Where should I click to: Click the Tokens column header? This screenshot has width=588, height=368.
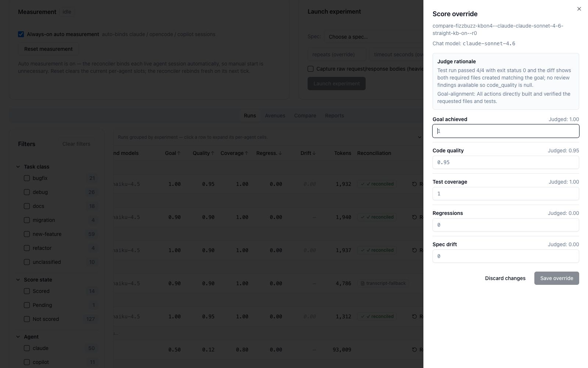pos(343,153)
